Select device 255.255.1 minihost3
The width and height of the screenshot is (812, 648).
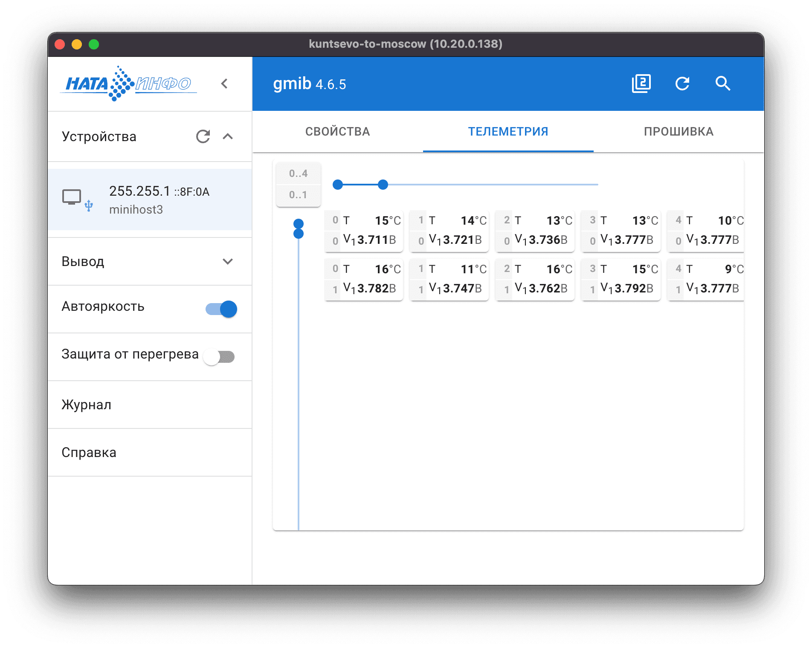[x=150, y=200]
